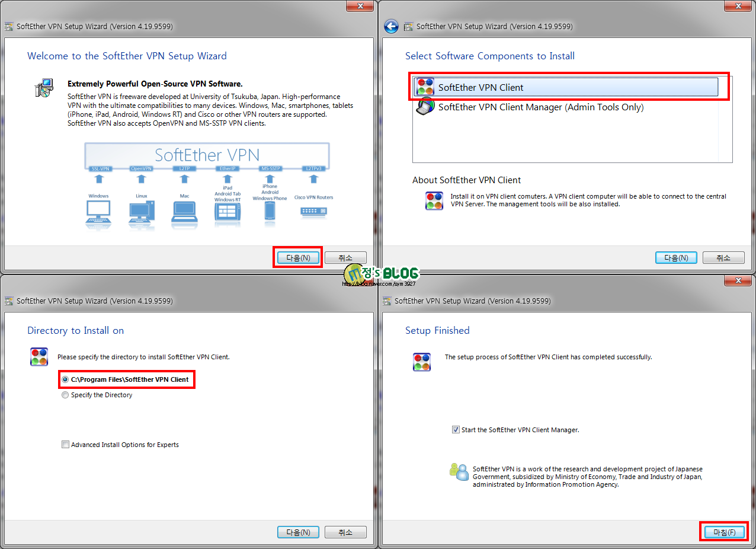Screen dimensions: 756x549
Task: Click the Windows computer icon in diagram
Action: [98, 214]
